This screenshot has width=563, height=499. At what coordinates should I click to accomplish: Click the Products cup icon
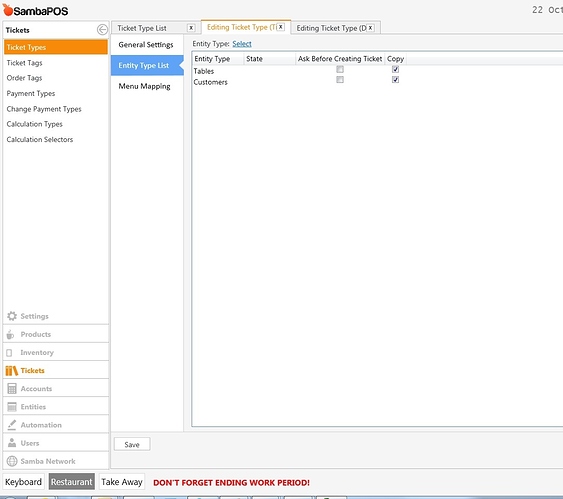(10, 334)
